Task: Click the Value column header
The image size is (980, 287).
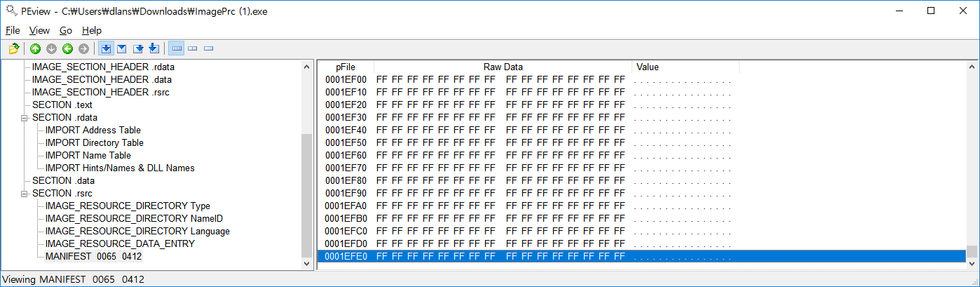Action: 686,67
